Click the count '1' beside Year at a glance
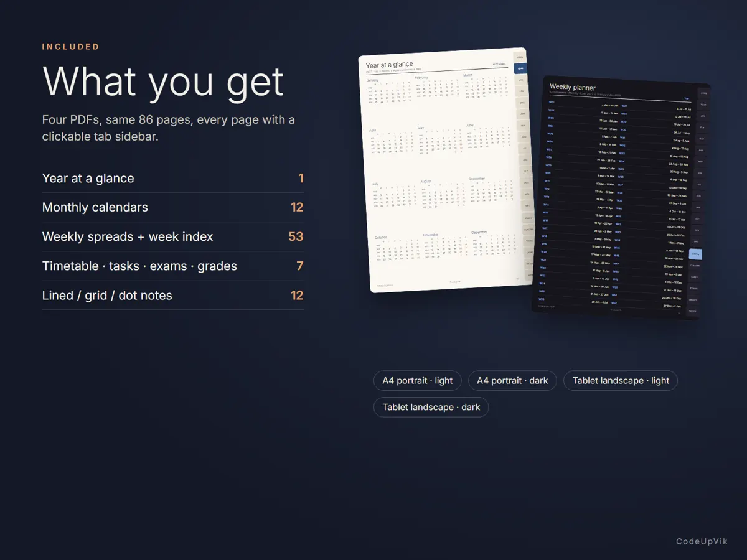Image resolution: width=747 pixels, height=560 pixels. click(301, 179)
